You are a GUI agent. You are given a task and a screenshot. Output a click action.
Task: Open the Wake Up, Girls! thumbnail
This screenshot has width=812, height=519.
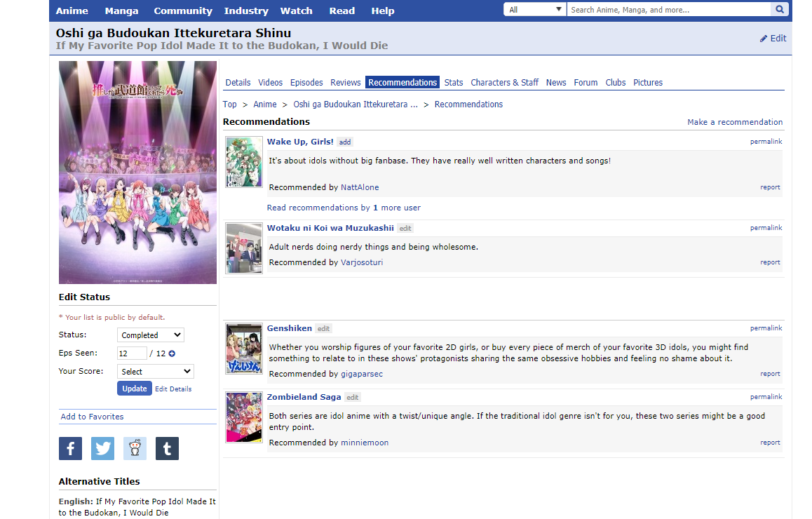click(244, 162)
